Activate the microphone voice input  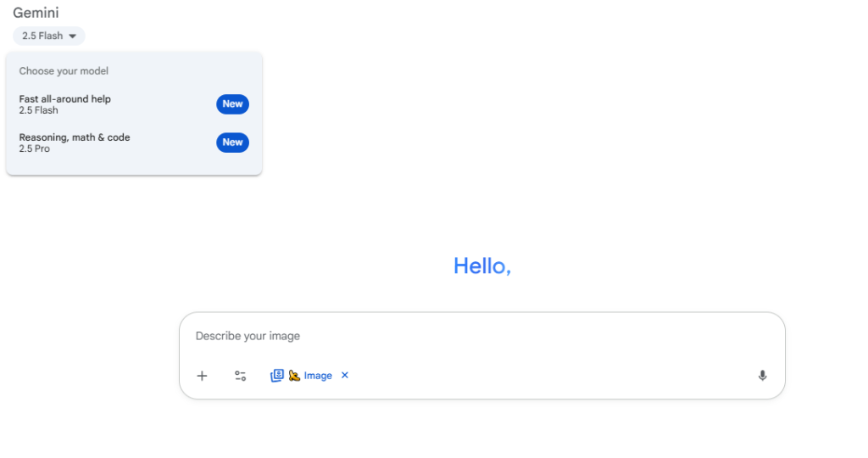(762, 376)
